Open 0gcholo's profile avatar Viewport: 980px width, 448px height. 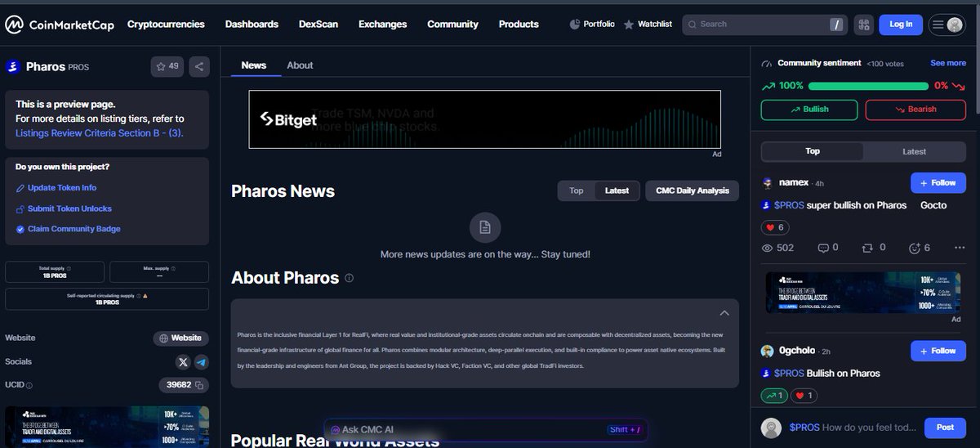[x=768, y=351]
